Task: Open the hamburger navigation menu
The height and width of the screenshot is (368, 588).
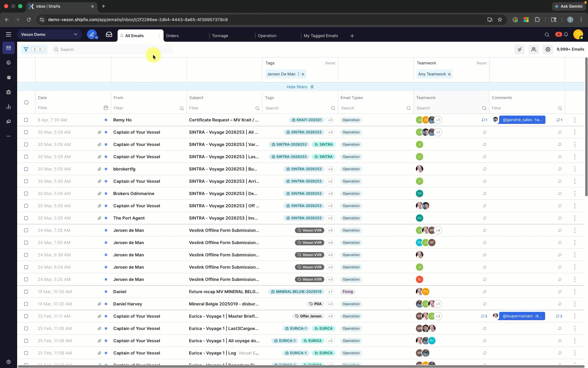Action: pyautogui.click(x=9, y=35)
